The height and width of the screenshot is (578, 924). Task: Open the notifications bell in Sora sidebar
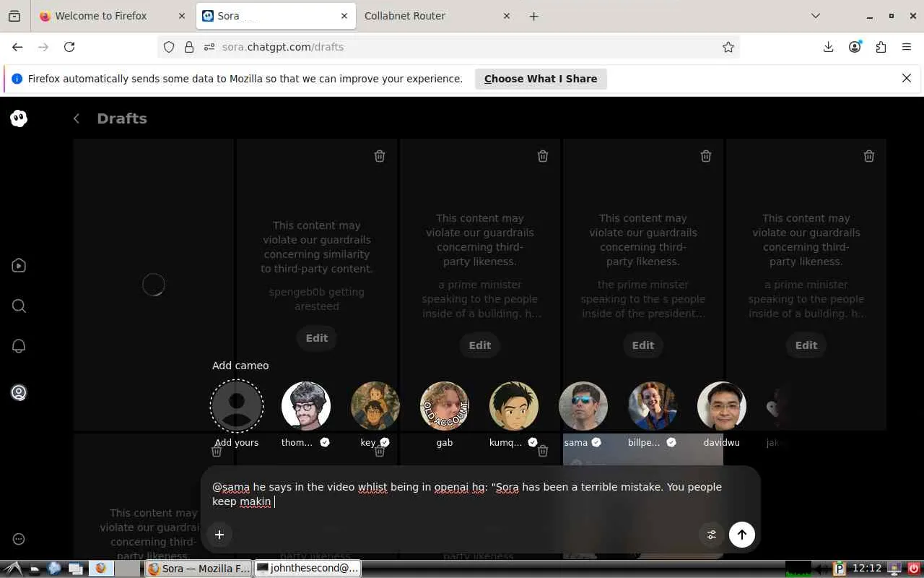[19, 346]
